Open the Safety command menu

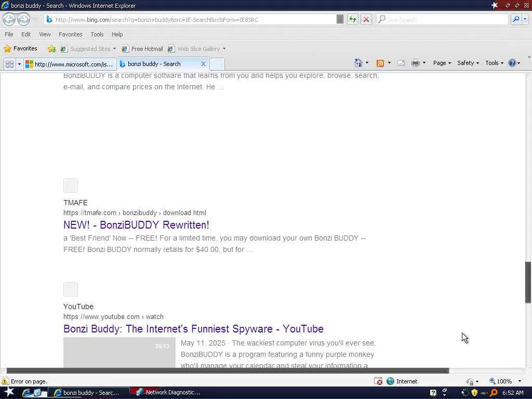pyautogui.click(x=468, y=63)
